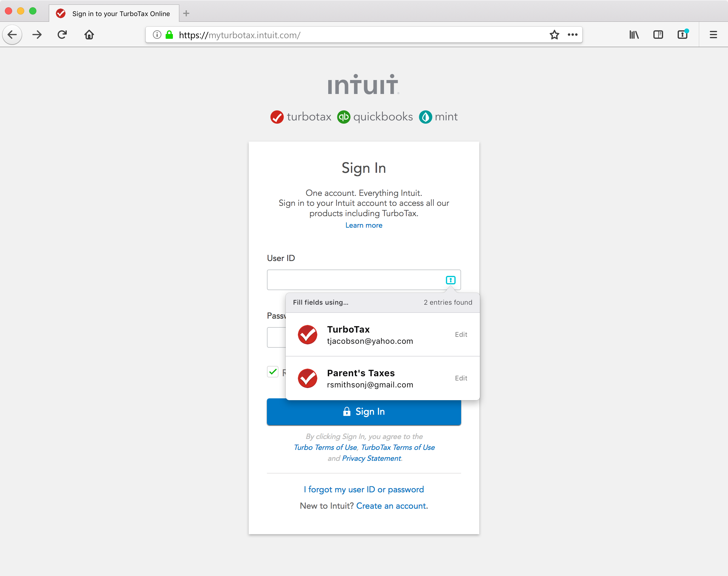Viewport: 728px width, 576px height.
Task: Click the QuickBooks icon
Action: tap(343, 117)
